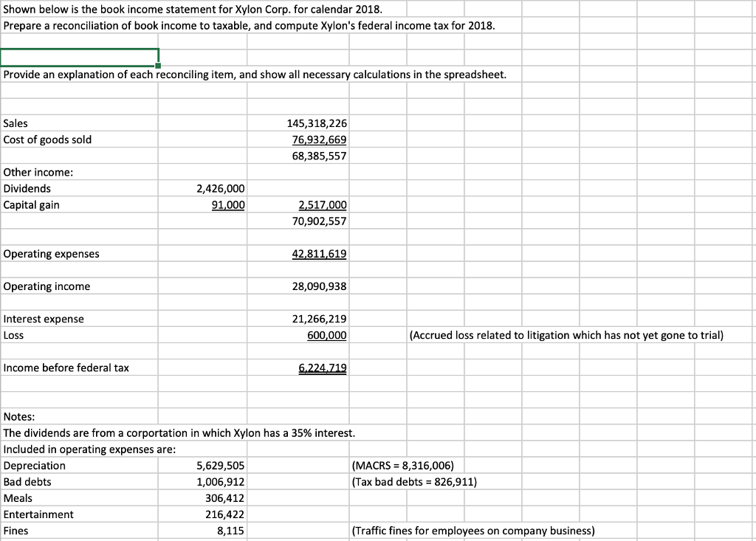Select the Operating income cell

46,286
